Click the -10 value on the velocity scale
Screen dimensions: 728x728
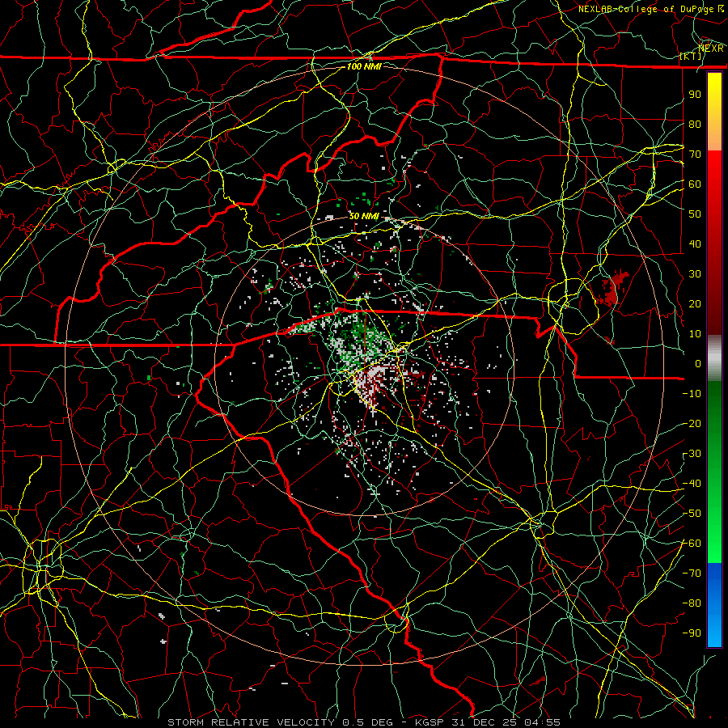(692, 394)
